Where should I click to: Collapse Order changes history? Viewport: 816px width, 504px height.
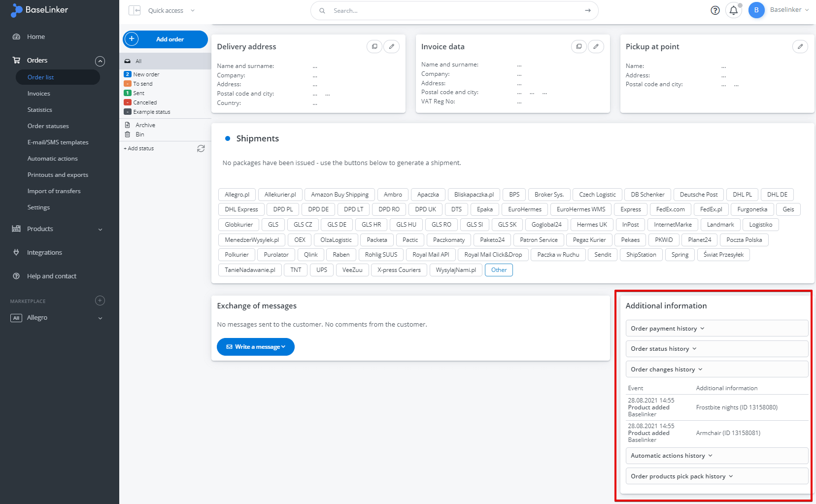[717, 370]
